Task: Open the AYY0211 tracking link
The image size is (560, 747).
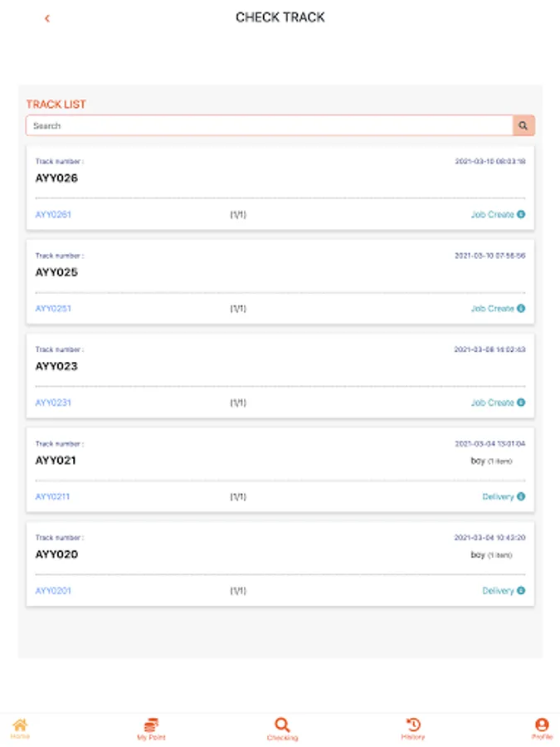Action: 52,497
